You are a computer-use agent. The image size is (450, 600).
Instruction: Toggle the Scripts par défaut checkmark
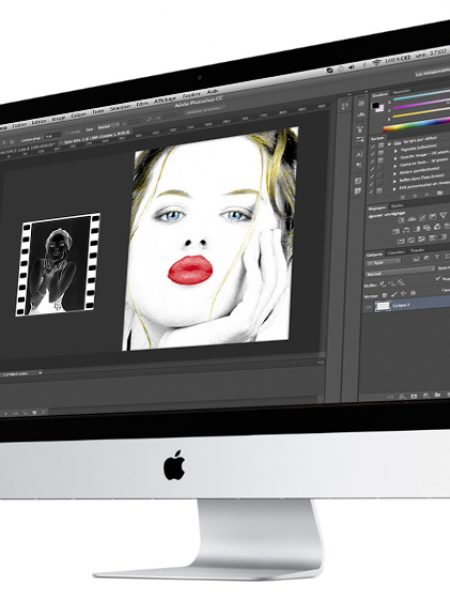[x=373, y=146]
